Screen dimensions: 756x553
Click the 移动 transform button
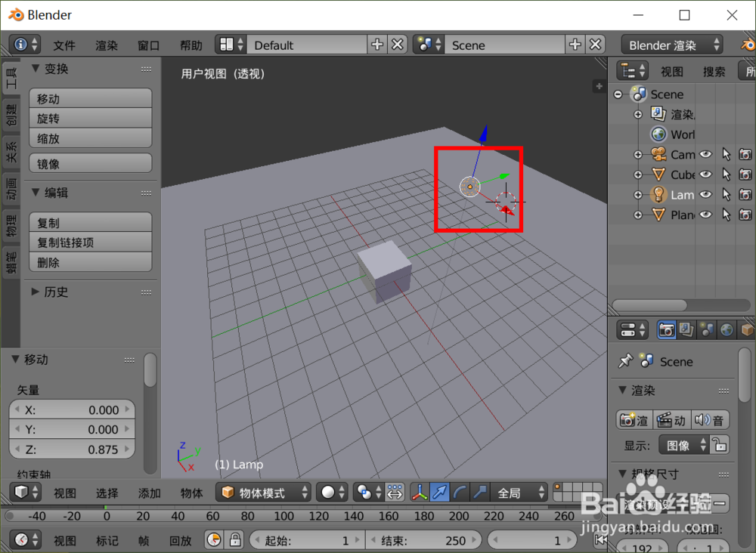(91, 98)
